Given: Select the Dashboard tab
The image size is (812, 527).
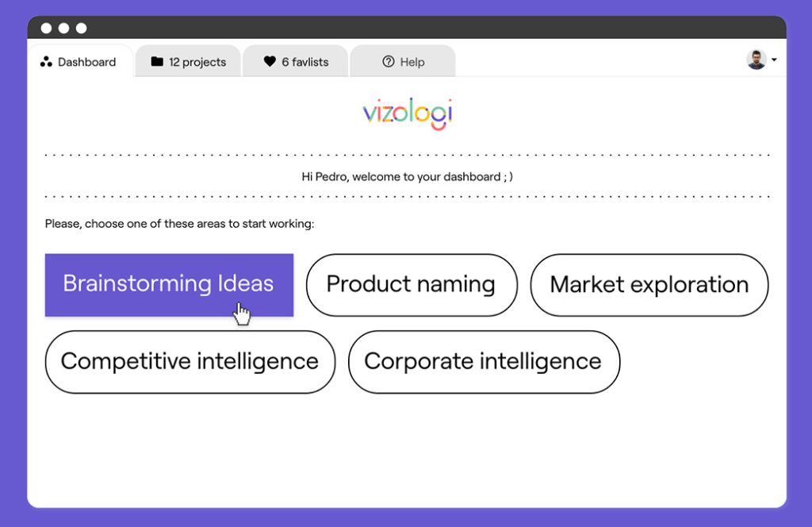Looking at the screenshot, I should 79,61.
